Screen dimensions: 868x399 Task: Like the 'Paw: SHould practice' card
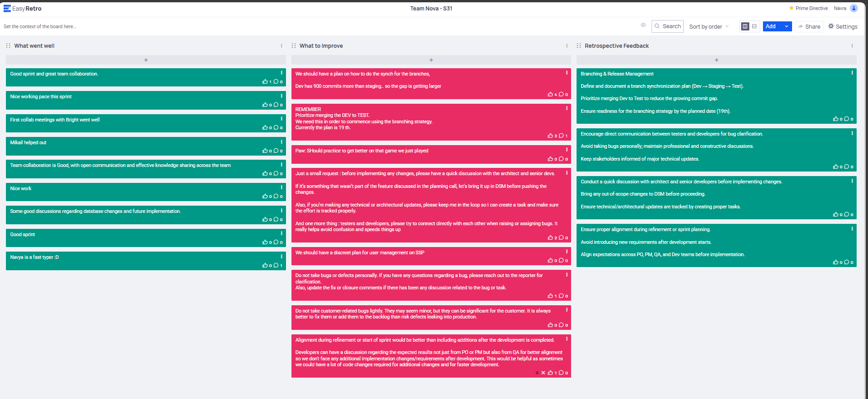[550, 159]
